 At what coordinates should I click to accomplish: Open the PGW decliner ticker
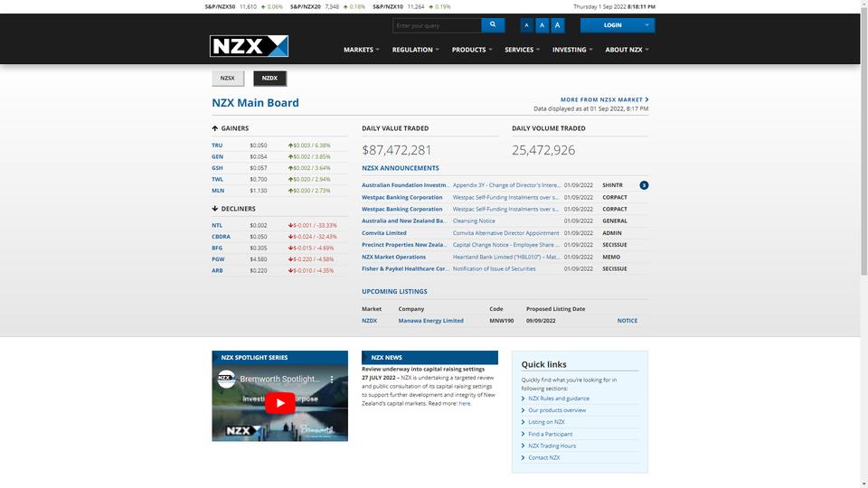click(218, 259)
